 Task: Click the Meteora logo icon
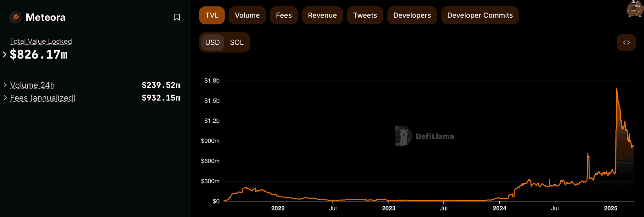(15, 17)
